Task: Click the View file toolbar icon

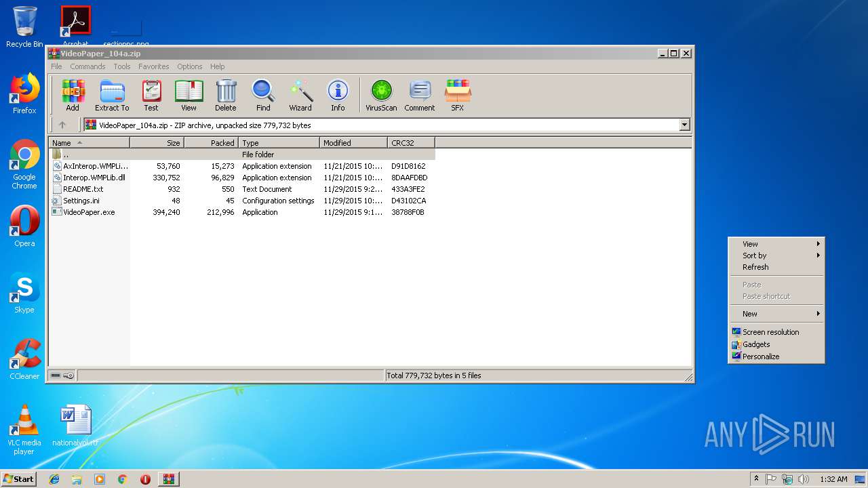Action: (x=189, y=96)
